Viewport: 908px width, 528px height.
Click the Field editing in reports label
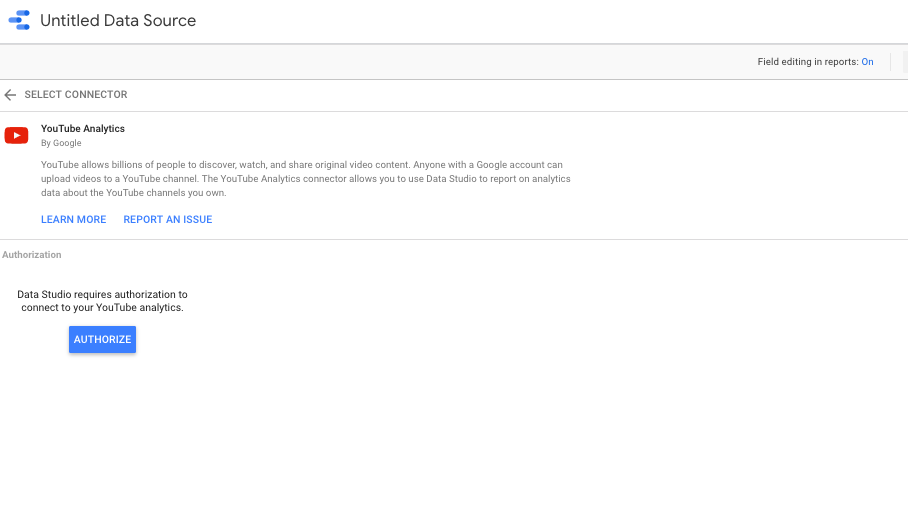(808, 62)
